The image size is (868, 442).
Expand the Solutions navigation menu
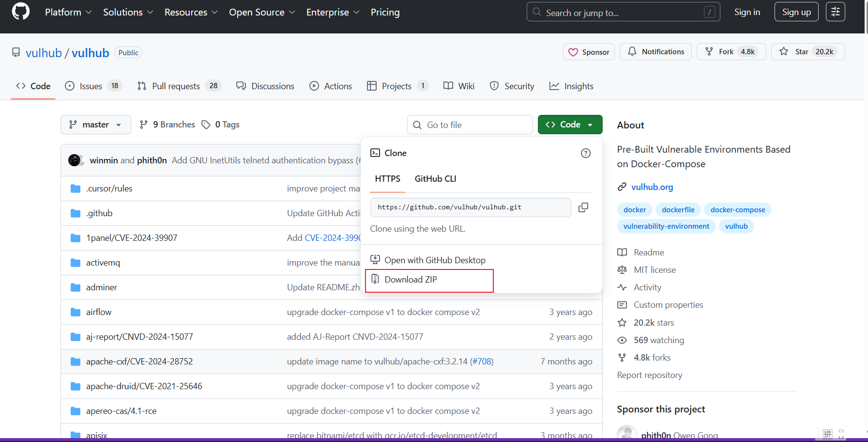pos(128,12)
